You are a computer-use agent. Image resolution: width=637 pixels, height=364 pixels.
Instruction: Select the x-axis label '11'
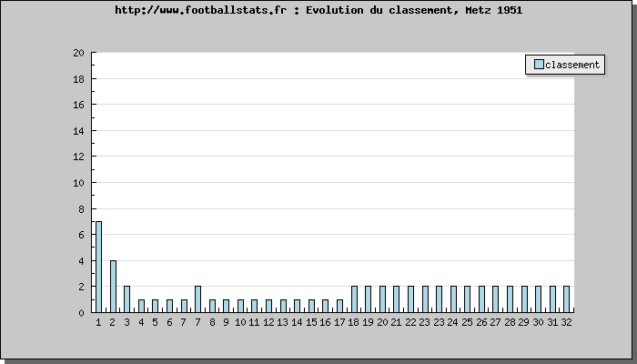click(x=254, y=322)
